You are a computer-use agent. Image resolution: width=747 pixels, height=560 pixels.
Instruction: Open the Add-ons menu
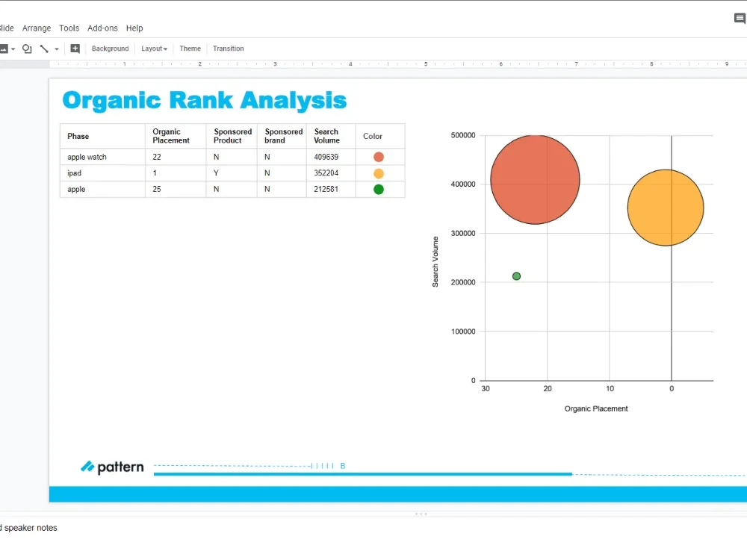tap(102, 28)
